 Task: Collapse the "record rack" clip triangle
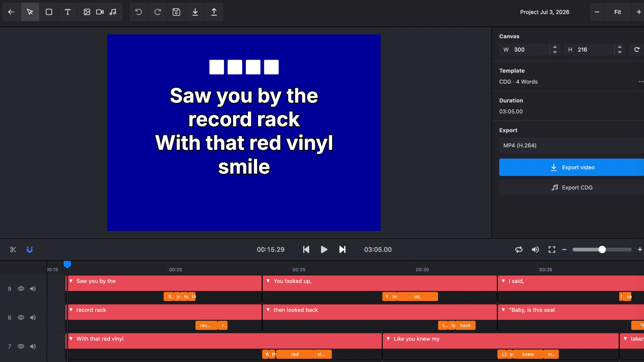(x=71, y=310)
